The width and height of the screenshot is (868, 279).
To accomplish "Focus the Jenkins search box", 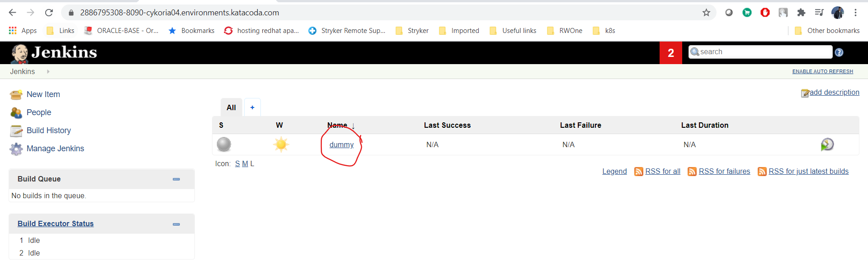I will 760,52.
